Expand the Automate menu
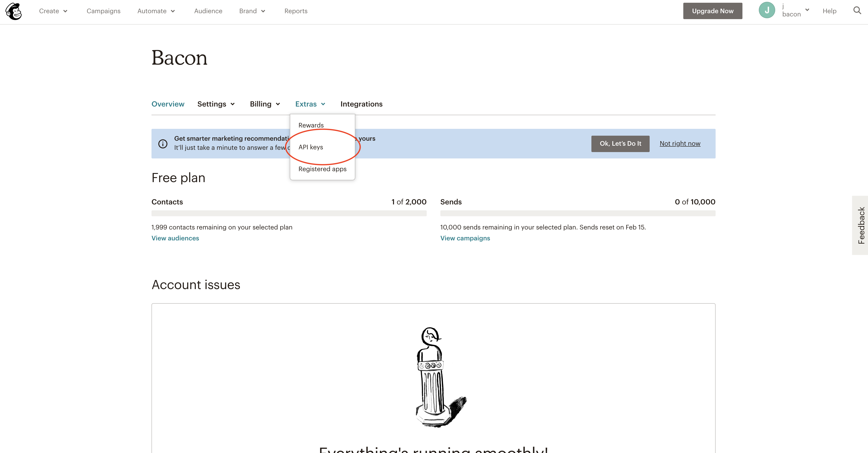The height and width of the screenshot is (453, 868). (156, 11)
